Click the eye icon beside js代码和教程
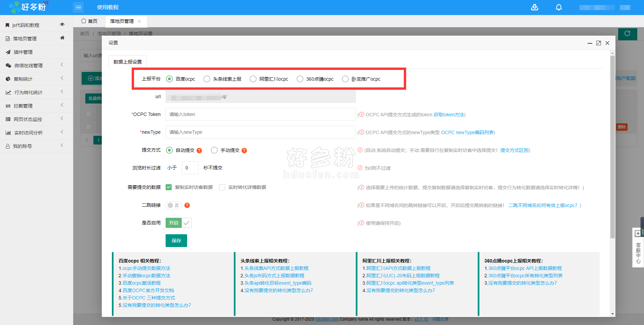This screenshot has width=644, height=325. [62, 24]
